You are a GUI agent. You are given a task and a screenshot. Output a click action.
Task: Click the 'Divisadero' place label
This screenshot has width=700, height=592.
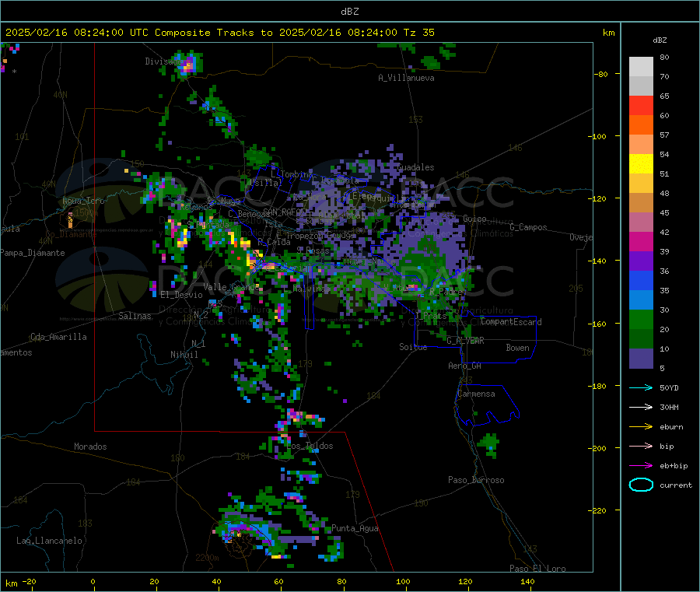[x=167, y=61]
